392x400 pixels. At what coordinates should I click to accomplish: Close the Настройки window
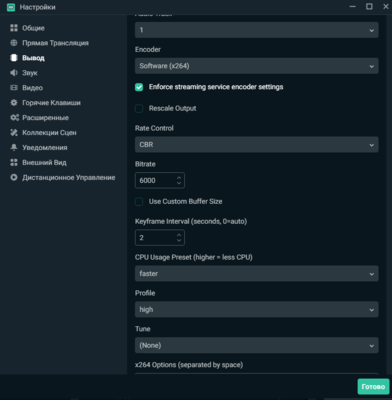click(386, 7)
